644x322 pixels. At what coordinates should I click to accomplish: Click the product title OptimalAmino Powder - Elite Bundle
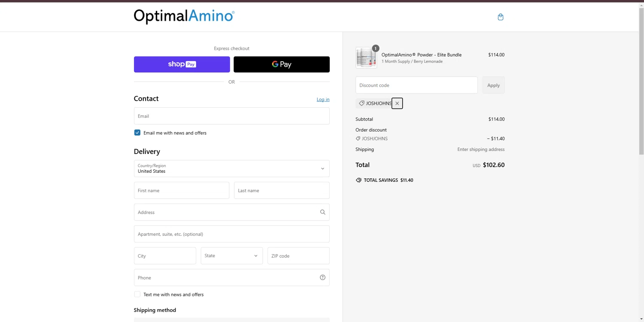[422, 55]
